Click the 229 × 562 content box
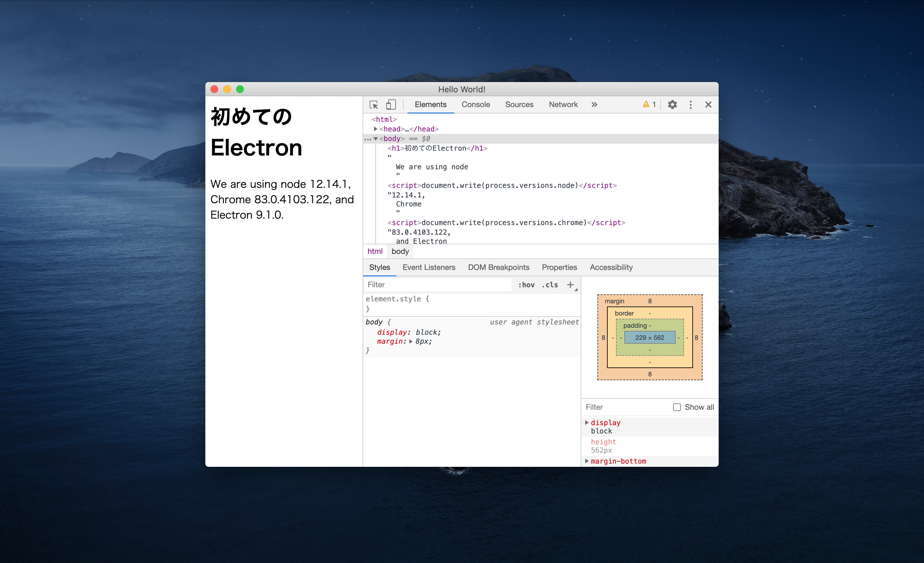Screen dimensions: 924x563 (x=649, y=338)
